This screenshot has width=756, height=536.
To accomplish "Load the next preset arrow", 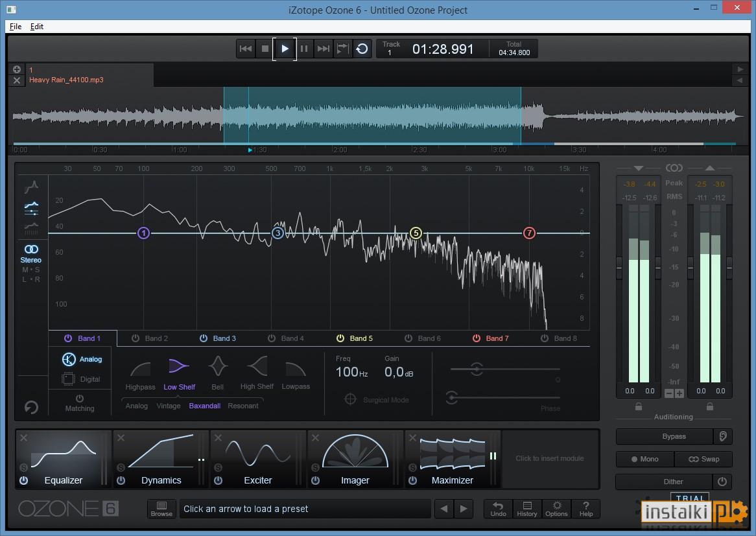I will 464,509.
